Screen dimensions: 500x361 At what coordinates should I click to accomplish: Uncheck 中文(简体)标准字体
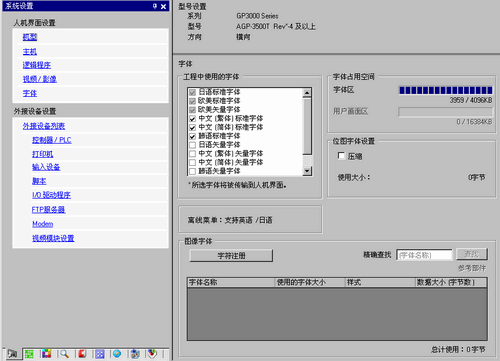coord(192,127)
